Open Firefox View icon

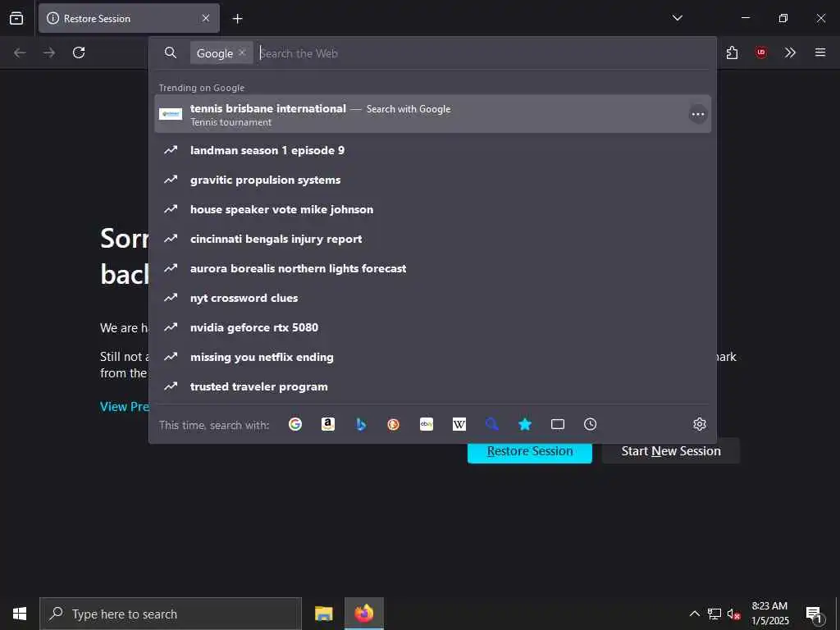tap(16, 18)
